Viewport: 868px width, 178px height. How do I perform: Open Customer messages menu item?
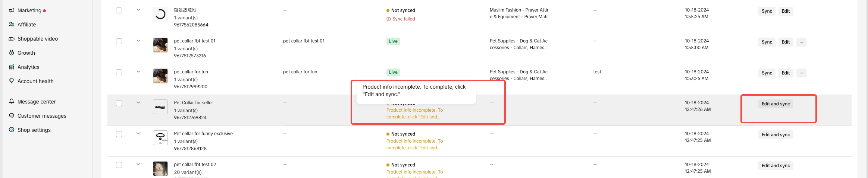point(42,116)
